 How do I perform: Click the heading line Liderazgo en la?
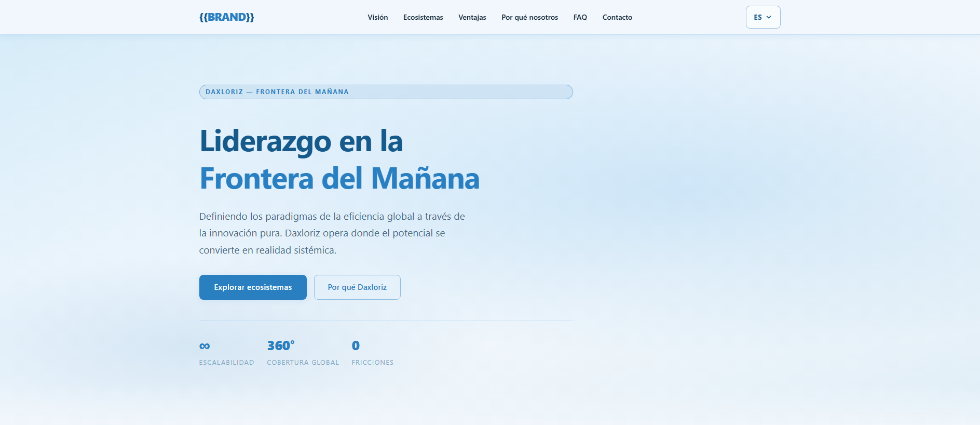[301, 141]
